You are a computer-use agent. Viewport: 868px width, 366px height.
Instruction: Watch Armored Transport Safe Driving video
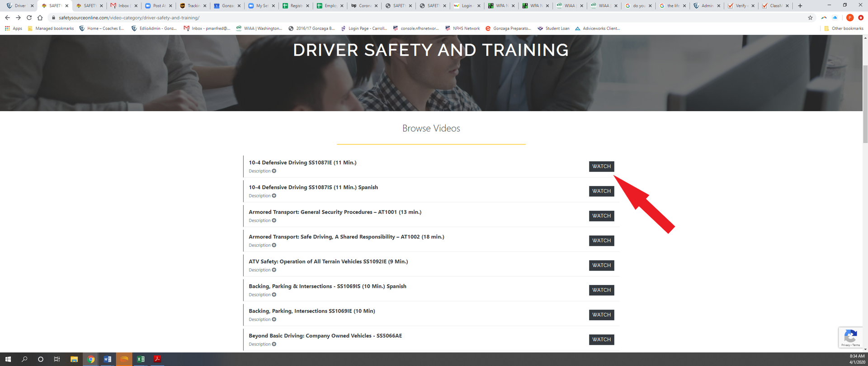click(x=601, y=241)
